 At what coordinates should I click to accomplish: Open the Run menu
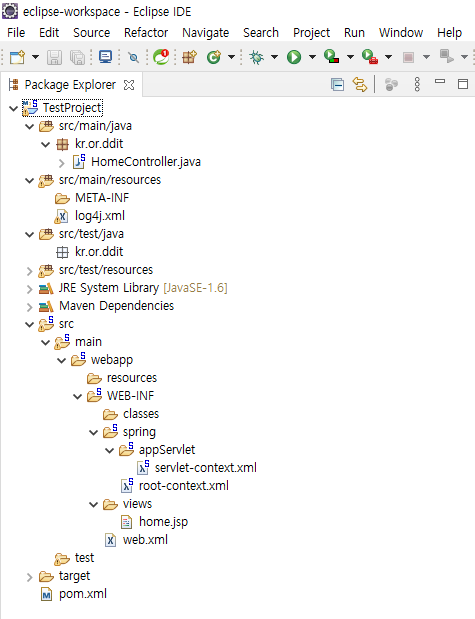pos(354,33)
